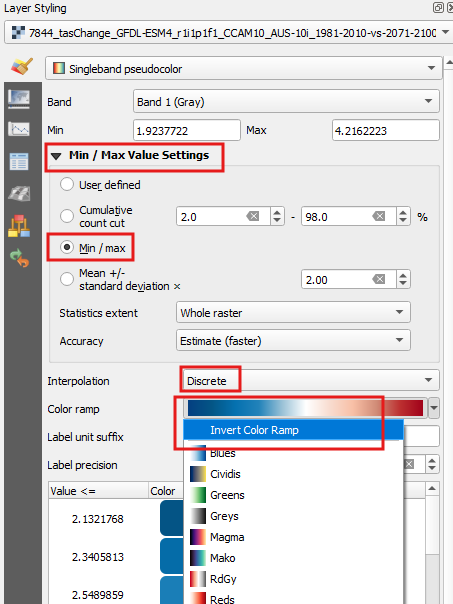453x604 pixels.
Task: Open the Interpolation Discrete dropdown
Action: [x=311, y=381]
